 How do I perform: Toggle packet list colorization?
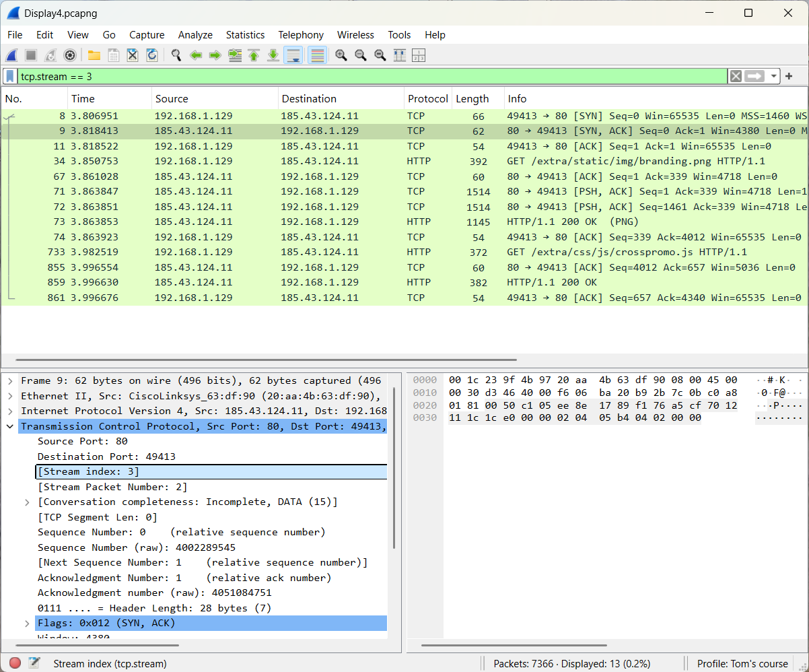click(318, 55)
